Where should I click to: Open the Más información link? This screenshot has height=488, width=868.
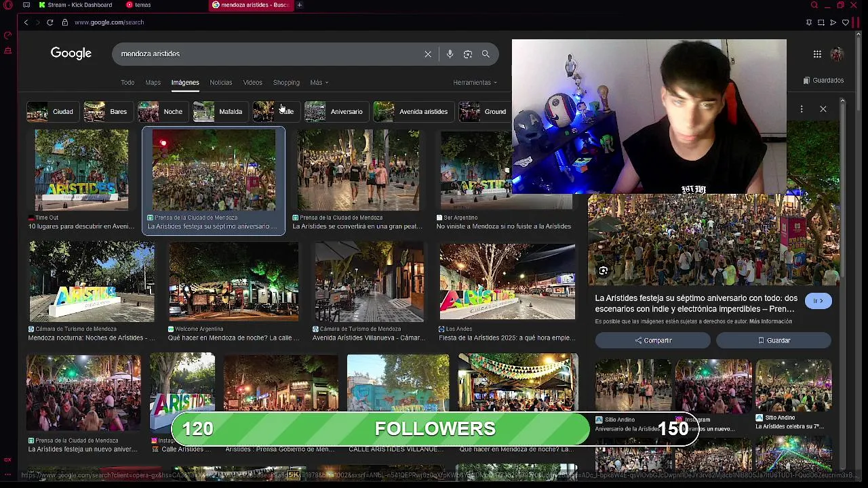pyautogui.click(x=772, y=321)
